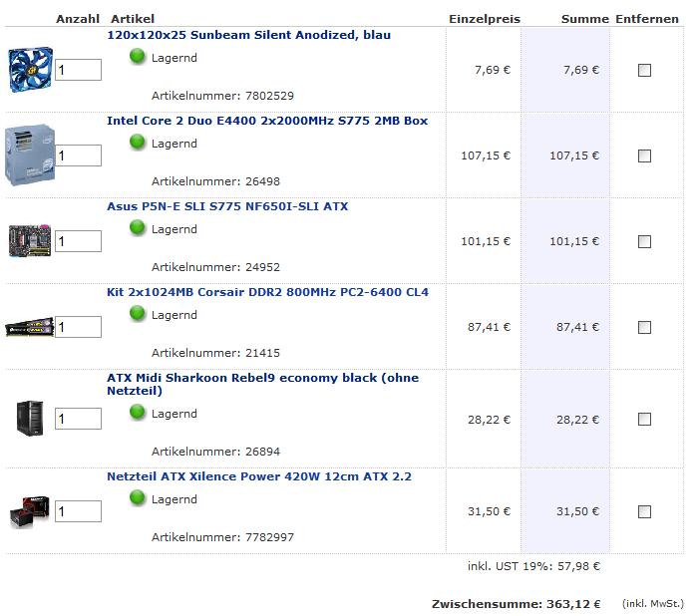The width and height of the screenshot is (698, 616).
Task: Click the Summe column header
Action: (585, 19)
